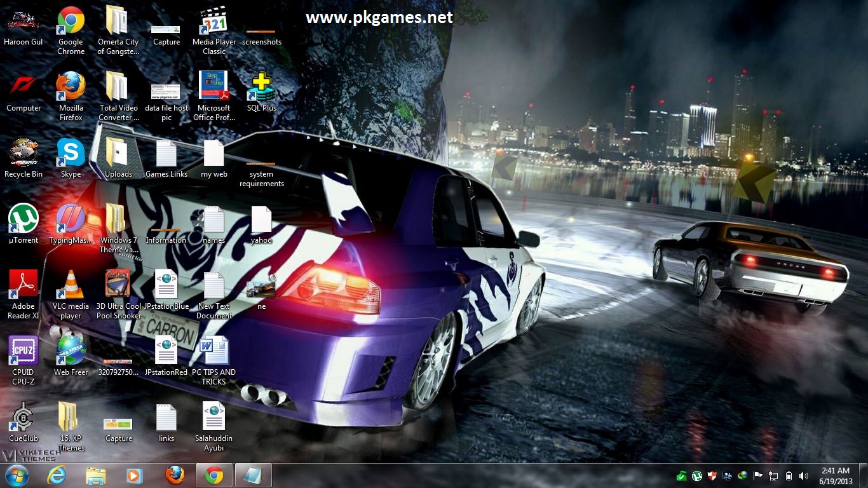868x488 pixels.
Task: Click the Internet Download Manager tray icon
Action: pos(742,475)
